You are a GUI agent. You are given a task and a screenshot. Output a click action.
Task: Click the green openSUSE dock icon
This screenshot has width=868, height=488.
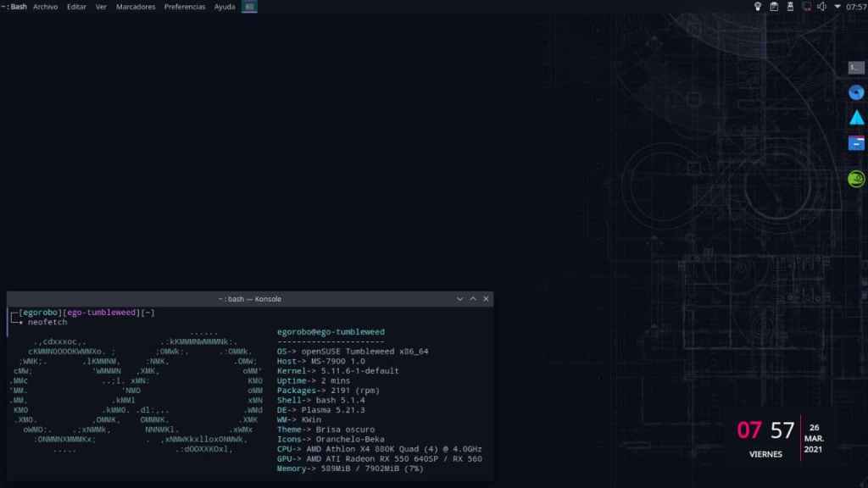(856, 179)
